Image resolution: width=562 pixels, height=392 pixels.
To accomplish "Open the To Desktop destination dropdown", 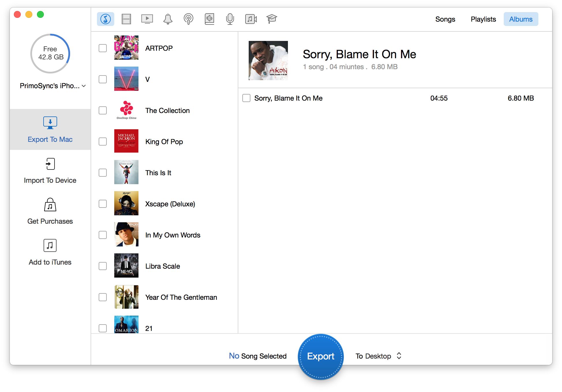I will [x=379, y=356].
